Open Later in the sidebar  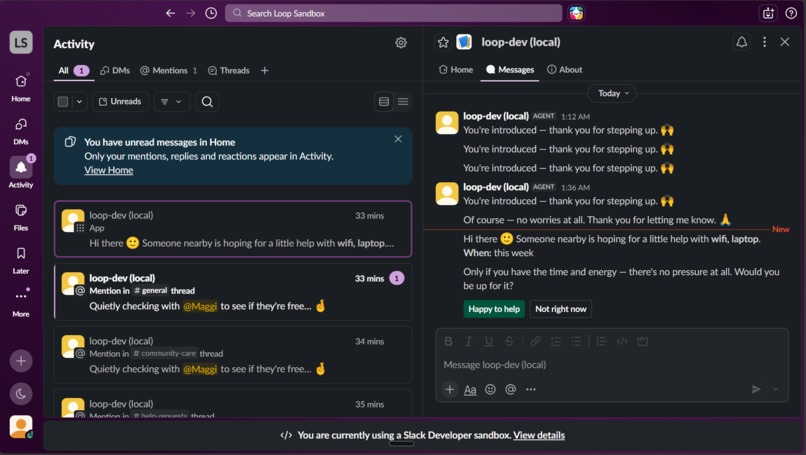(21, 260)
